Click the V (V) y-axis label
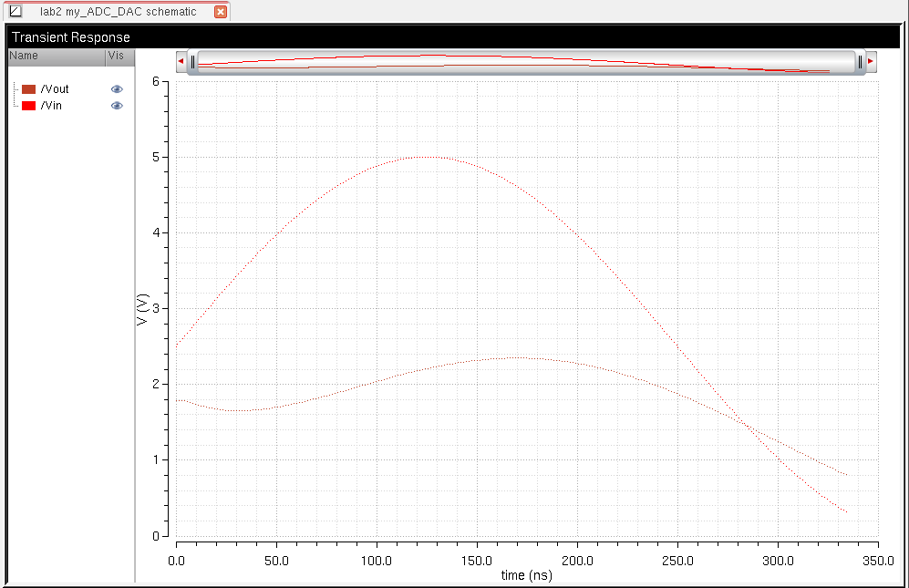This screenshot has width=909, height=588. 142,309
